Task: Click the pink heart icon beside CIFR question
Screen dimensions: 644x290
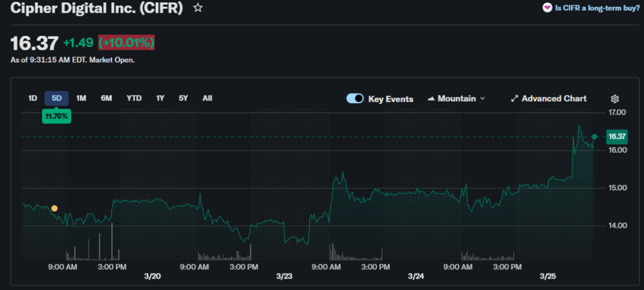Action: (547, 8)
